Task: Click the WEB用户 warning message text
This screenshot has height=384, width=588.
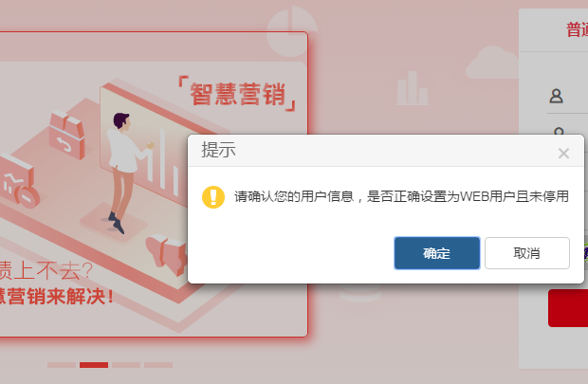Action: [x=401, y=196]
